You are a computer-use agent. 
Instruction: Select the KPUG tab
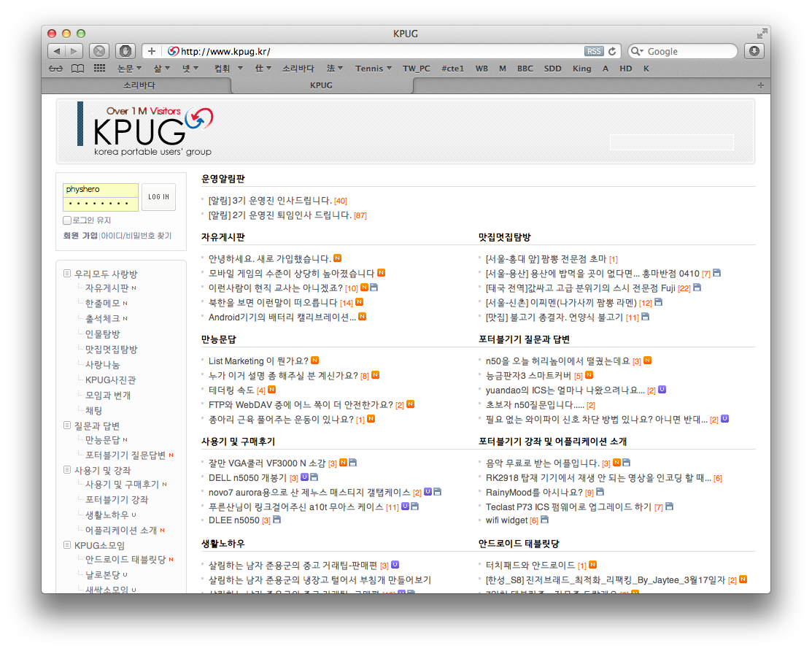coord(321,85)
